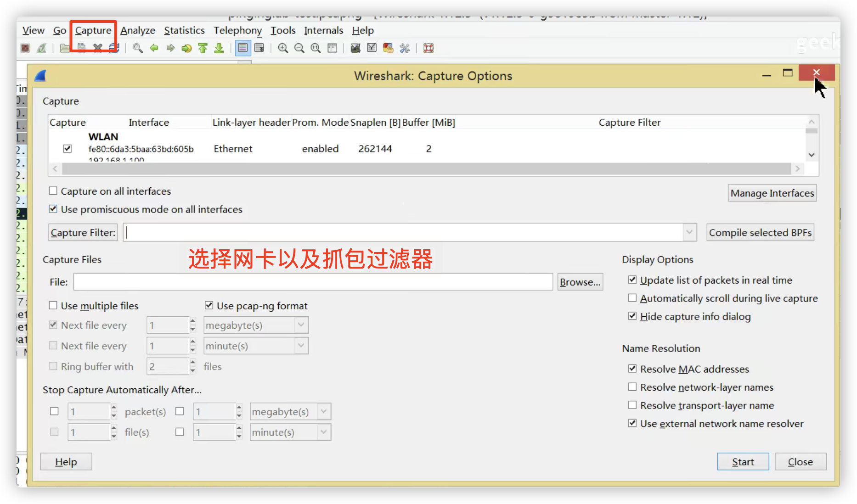Click the Wireshark fin icon in dialog title
Viewport: 857px width, 504px height.
coord(40,76)
